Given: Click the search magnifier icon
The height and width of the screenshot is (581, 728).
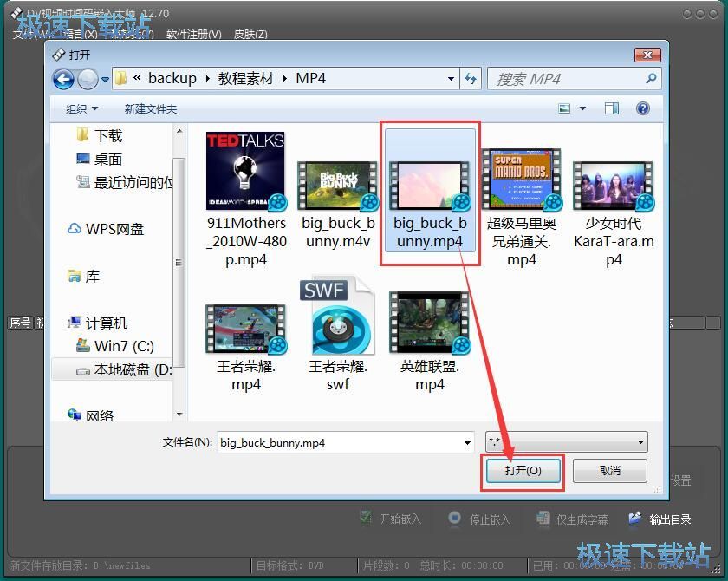Looking at the screenshot, I should tap(651, 79).
